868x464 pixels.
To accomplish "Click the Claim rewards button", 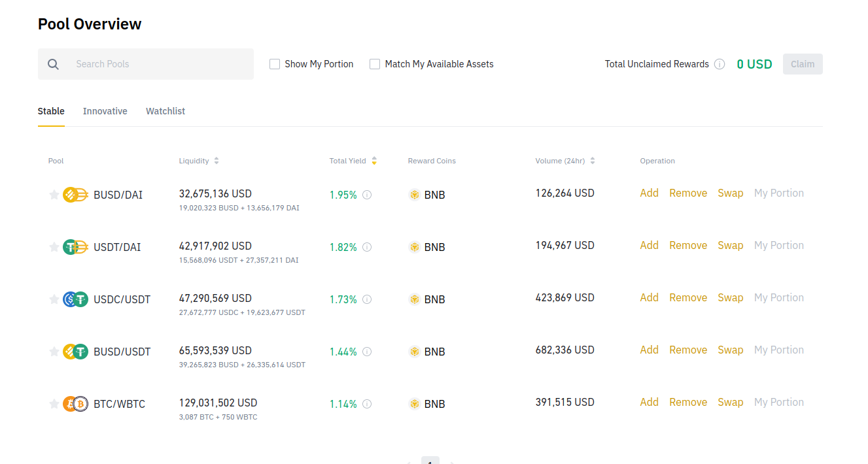I will click(x=803, y=64).
